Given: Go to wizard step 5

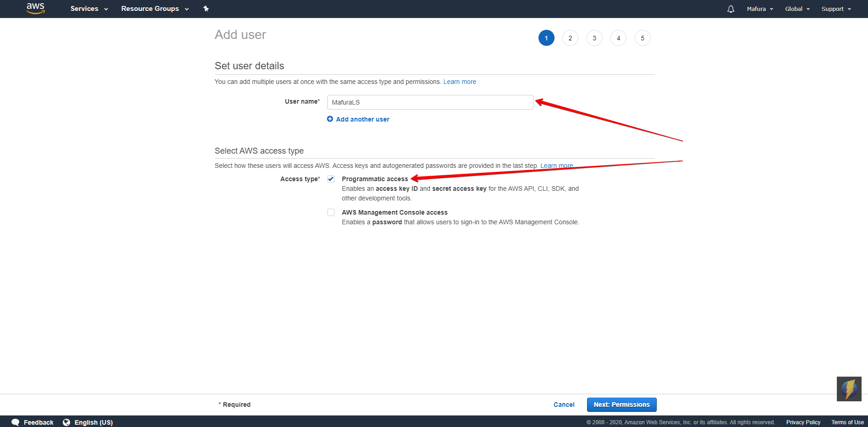Looking at the screenshot, I should [643, 38].
